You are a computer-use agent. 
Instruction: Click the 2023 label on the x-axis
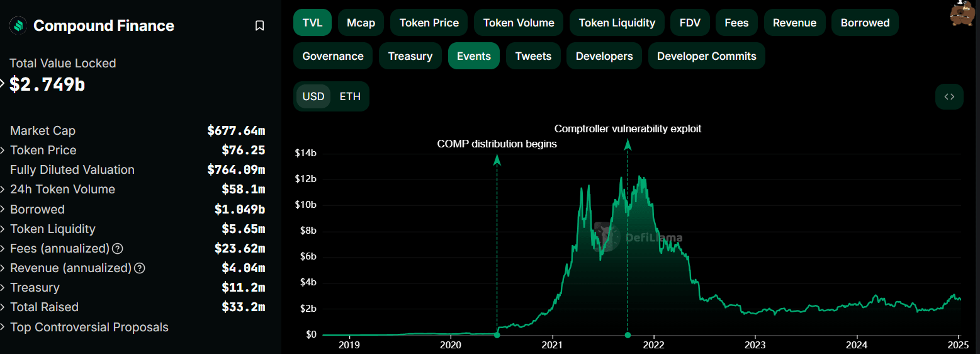(755, 345)
